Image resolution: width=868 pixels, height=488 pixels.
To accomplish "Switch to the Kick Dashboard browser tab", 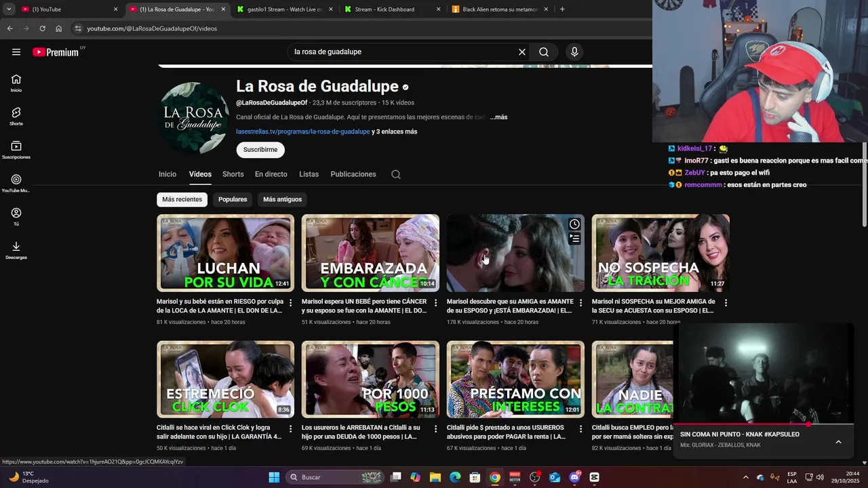I will coord(391,9).
